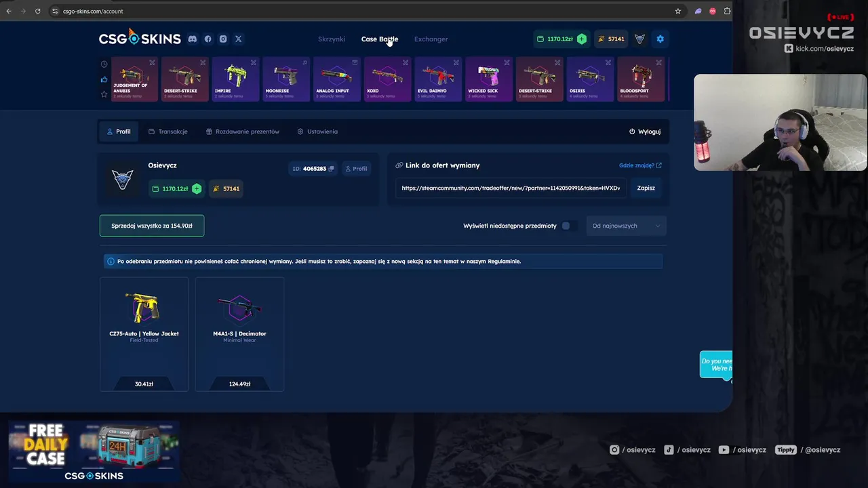Image resolution: width=868 pixels, height=488 pixels.
Task: Click the info icon in notice banner
Action: click(x=111, y=261)
